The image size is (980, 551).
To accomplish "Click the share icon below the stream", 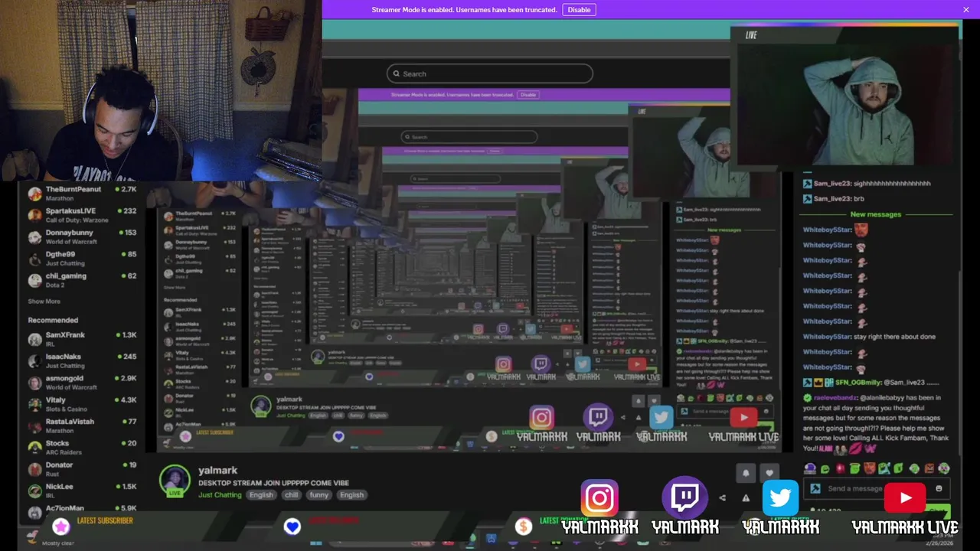I will 722,497.
